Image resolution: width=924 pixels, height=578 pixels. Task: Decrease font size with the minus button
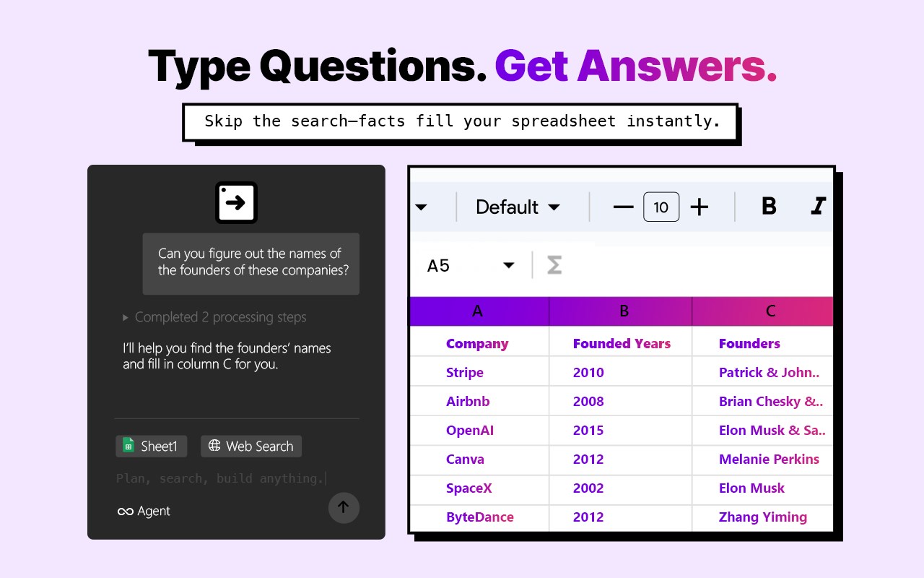(623, 207)
